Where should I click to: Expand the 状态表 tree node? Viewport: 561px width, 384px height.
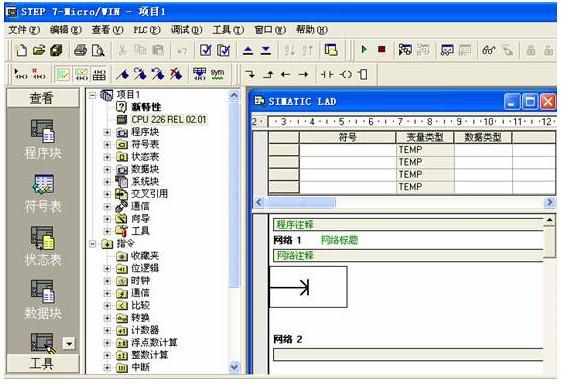[107, 157]
